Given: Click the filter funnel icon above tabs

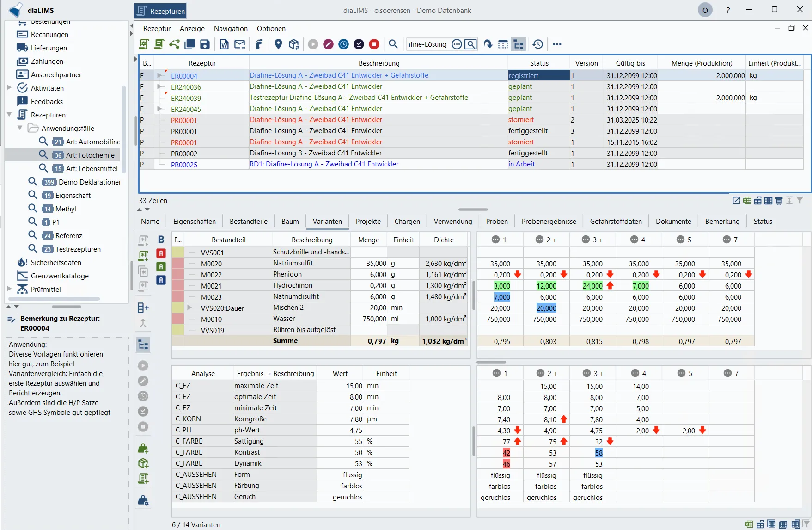Looking at the screenshot, I should 800,200.
